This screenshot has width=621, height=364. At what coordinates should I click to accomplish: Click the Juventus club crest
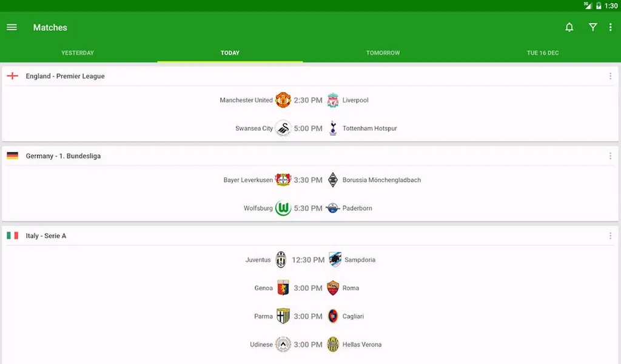coord(281,260)
